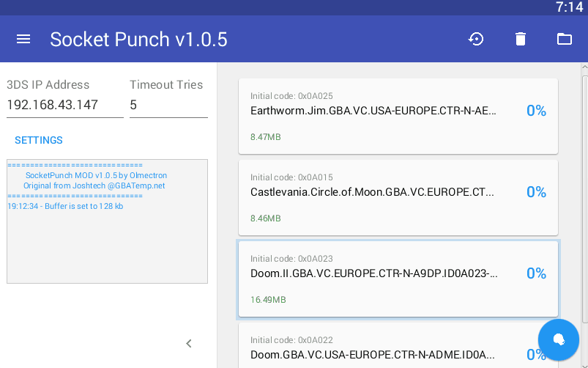
Task: Click the 16.49MB file size text
Action: click(x=268, y=300)
